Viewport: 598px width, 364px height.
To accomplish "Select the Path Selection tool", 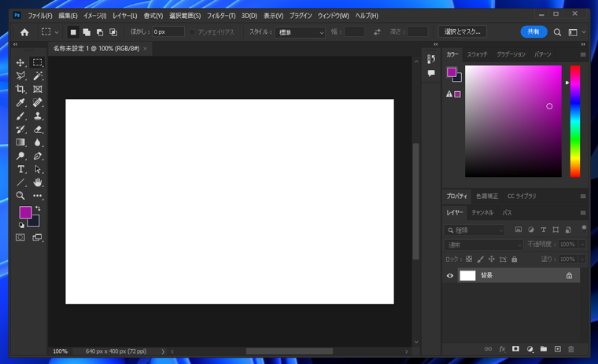I will click(38, 169).
